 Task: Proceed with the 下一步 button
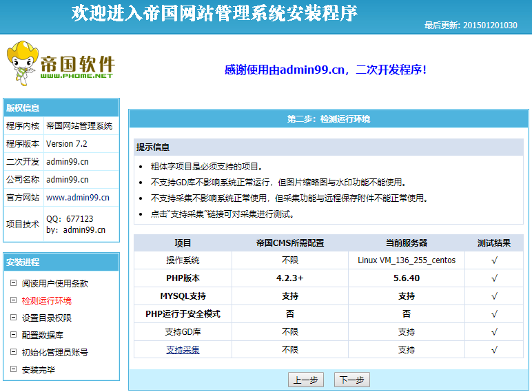[x=352, y=380]
